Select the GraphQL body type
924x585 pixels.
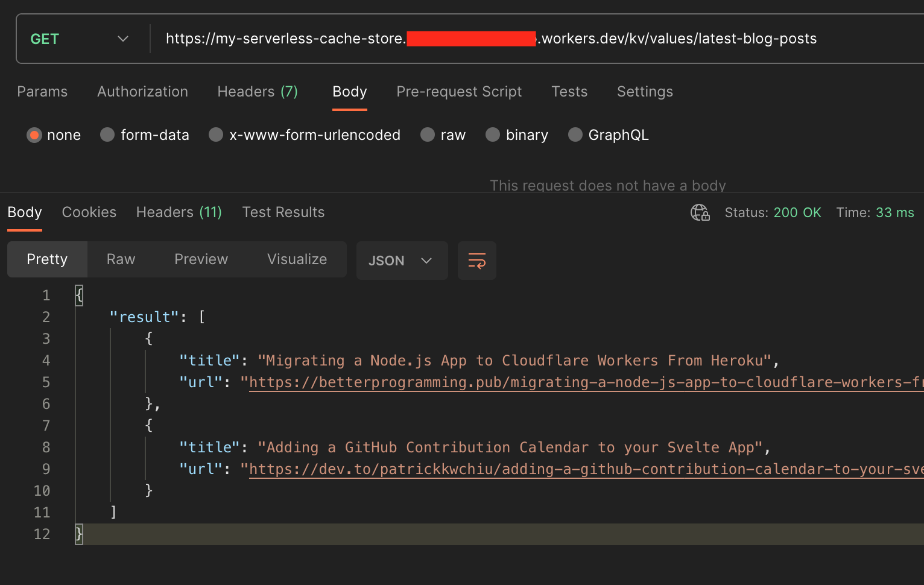(609, 135)
